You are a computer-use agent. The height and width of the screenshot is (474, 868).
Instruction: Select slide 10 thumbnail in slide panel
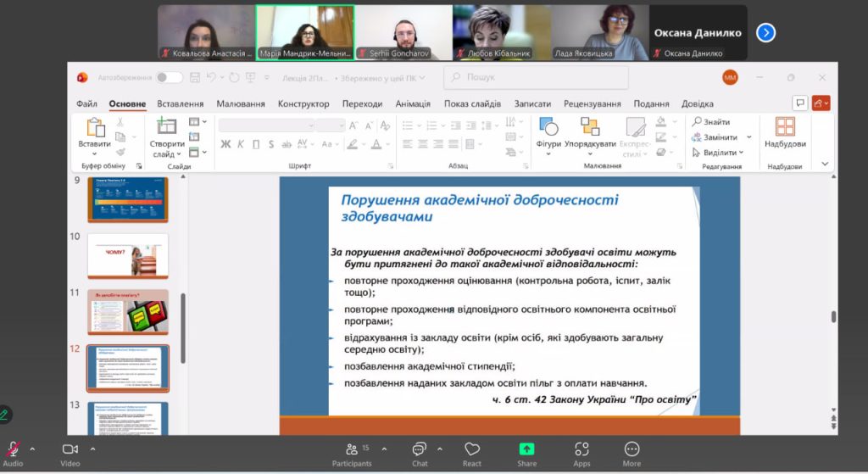point(128,255)
